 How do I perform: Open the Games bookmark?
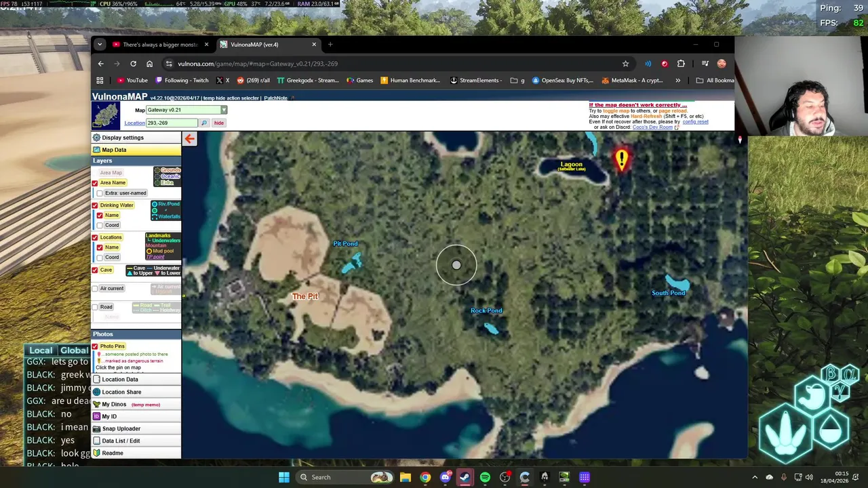359,81
